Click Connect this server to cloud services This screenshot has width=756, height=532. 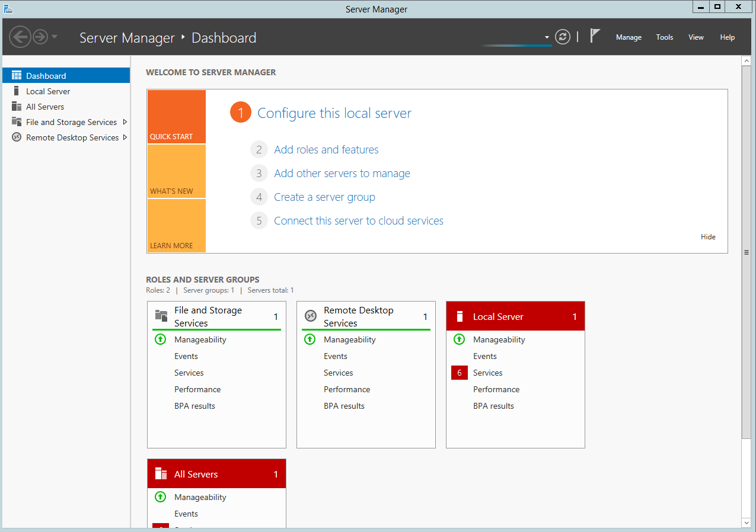pos(359,221)
